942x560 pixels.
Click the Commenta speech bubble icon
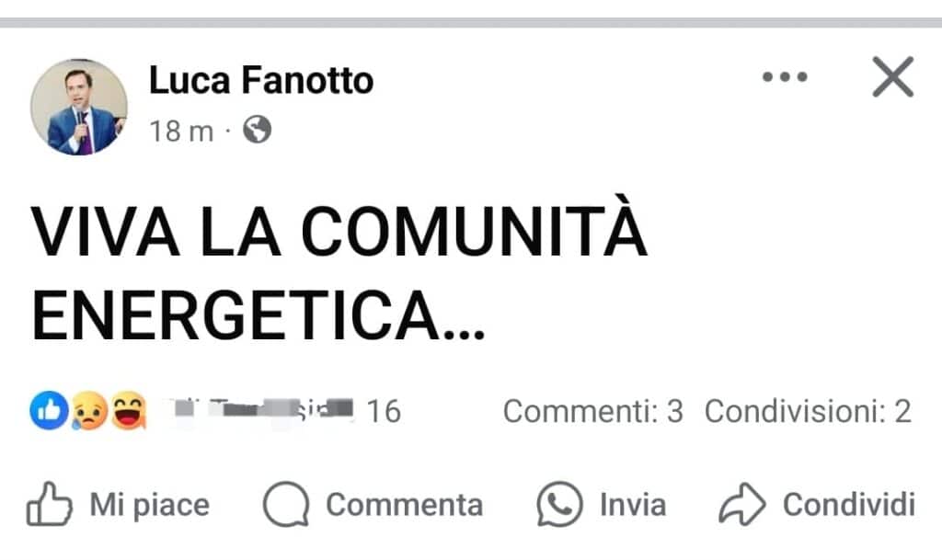(286, 504)
